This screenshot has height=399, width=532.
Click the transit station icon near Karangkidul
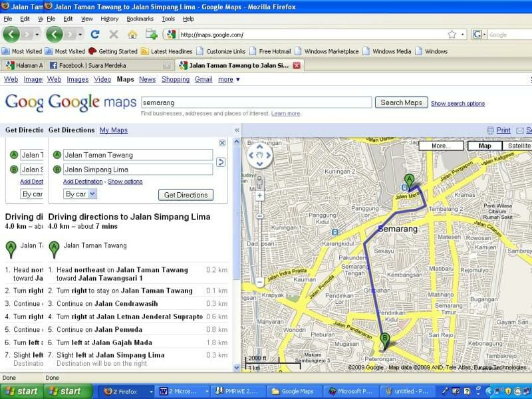pos(335,232)
